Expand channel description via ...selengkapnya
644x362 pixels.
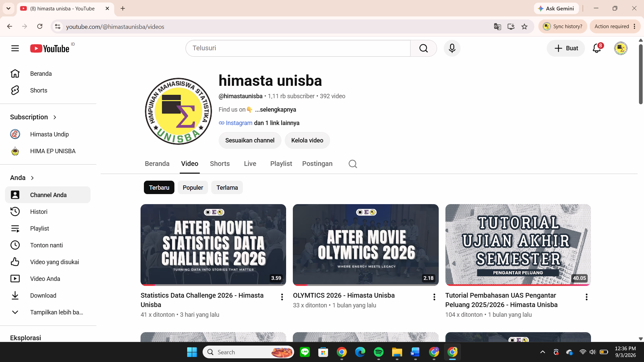pos(275,110)
